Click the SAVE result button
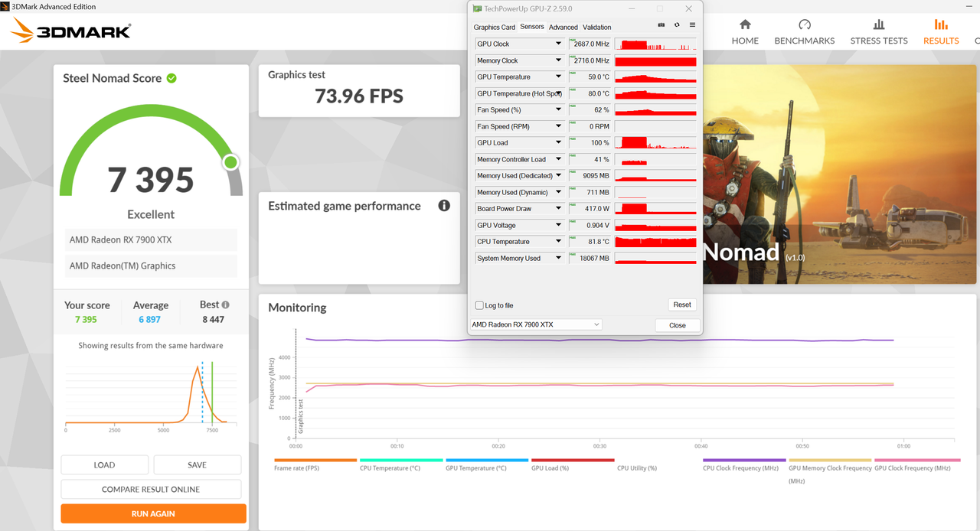Viewport: 980px width, 531px height. tap(197, 464)
